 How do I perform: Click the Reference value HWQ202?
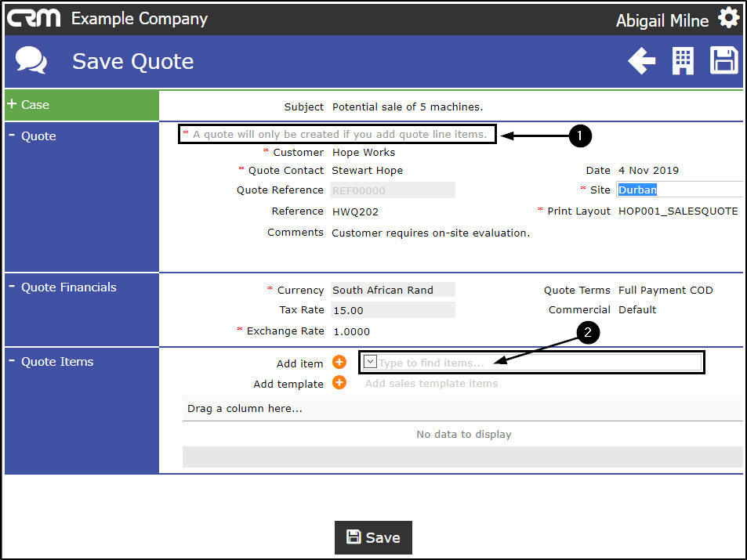[x=355, y=212]
